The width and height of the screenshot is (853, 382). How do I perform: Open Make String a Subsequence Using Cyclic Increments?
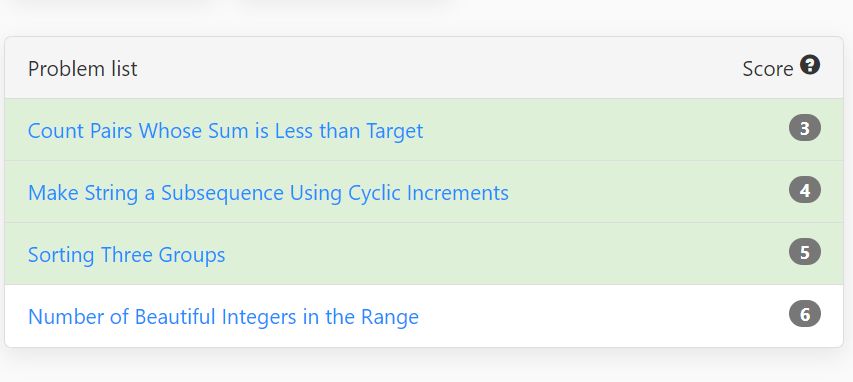[x=268, y=193]
